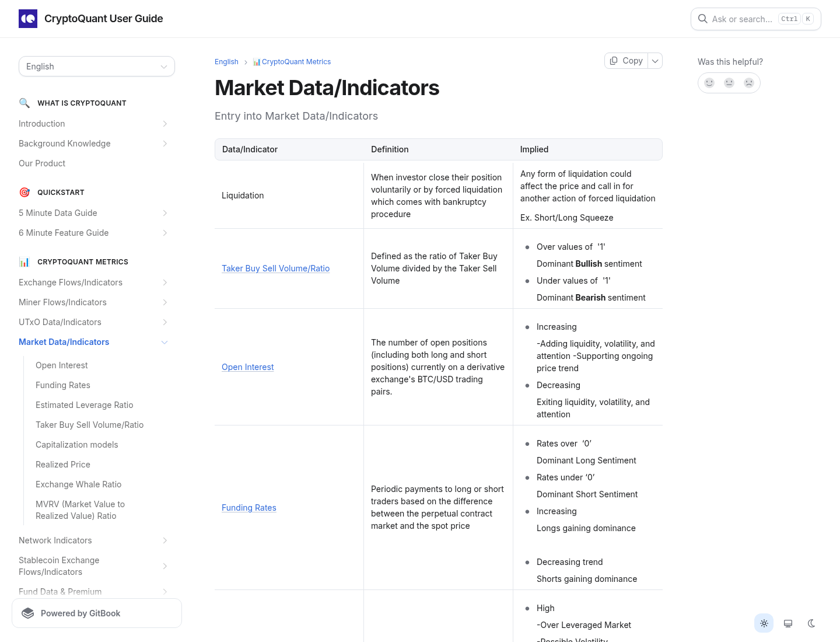
Task: Expand the Introduction section
Action: coord(165,124)
